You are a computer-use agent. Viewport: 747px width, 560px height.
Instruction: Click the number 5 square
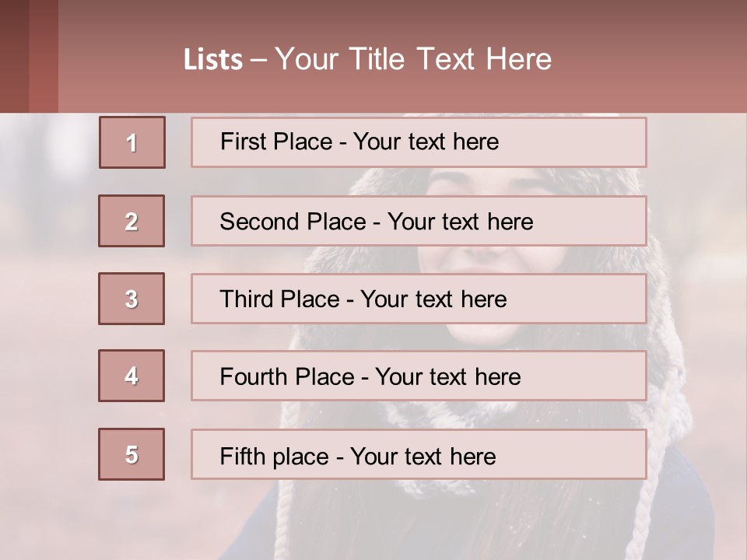[x=132, y=454]
